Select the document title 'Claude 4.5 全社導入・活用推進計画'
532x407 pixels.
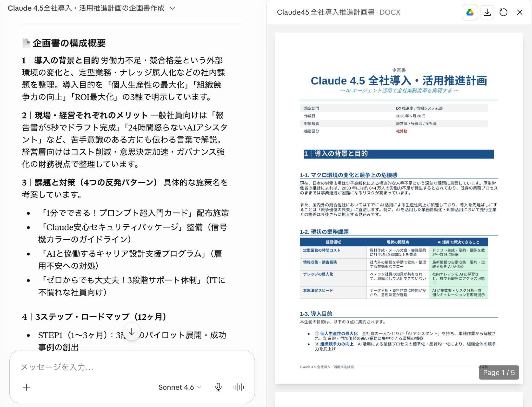click(398, 81)
